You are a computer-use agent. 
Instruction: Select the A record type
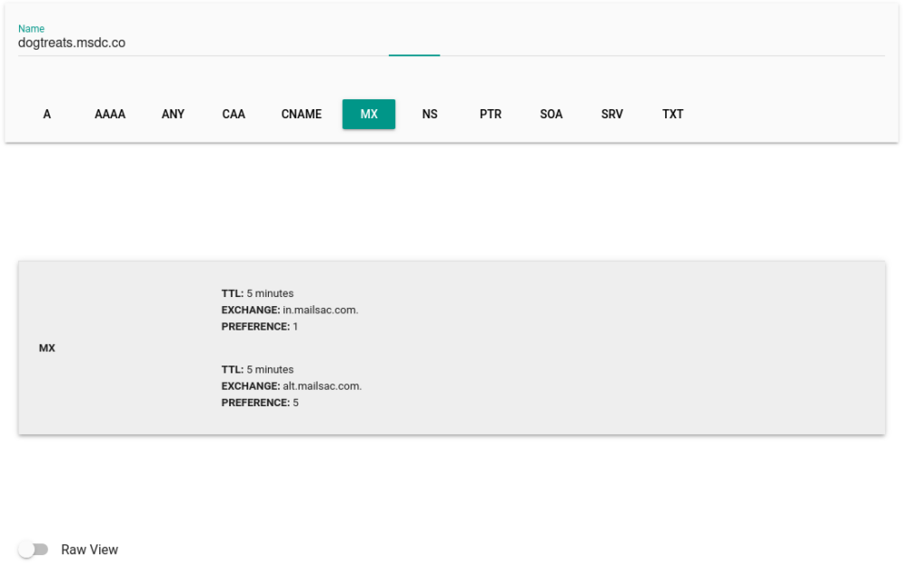point(47,115)
